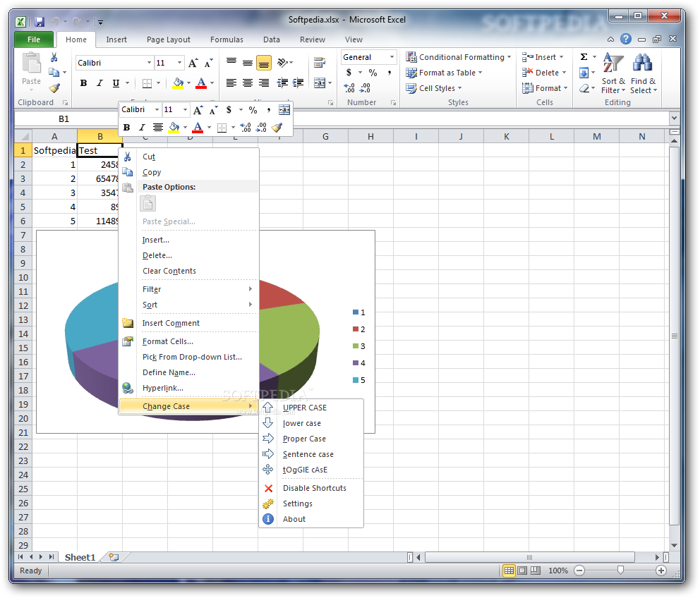
Task: Open the mini toolbar font size dropdown
Action: [x=185, y=110]
